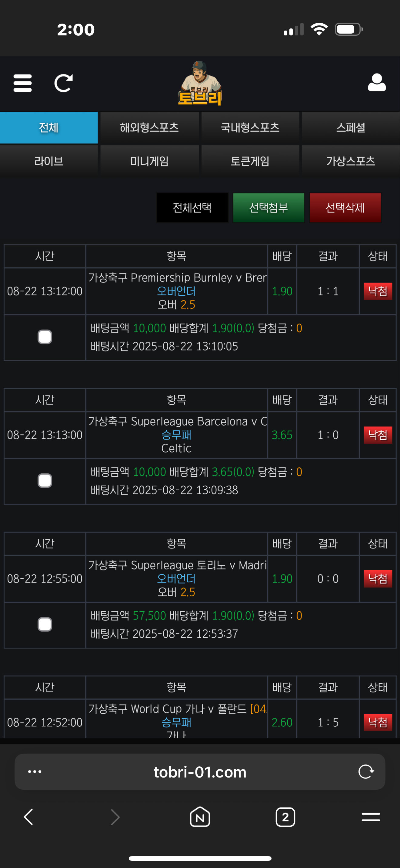Check the Burnley bet checkbox

point(45,337)
